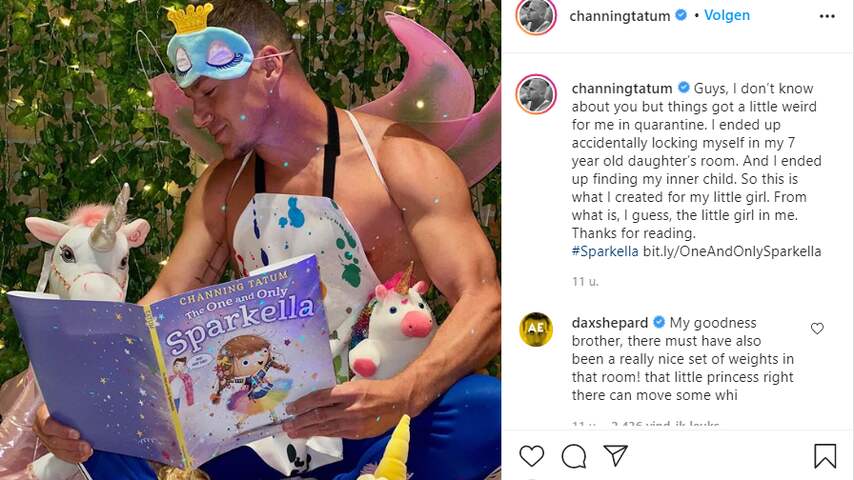854x480 pixels.
Task: Click channingtatum username in the caption
Action: (622, 88)
